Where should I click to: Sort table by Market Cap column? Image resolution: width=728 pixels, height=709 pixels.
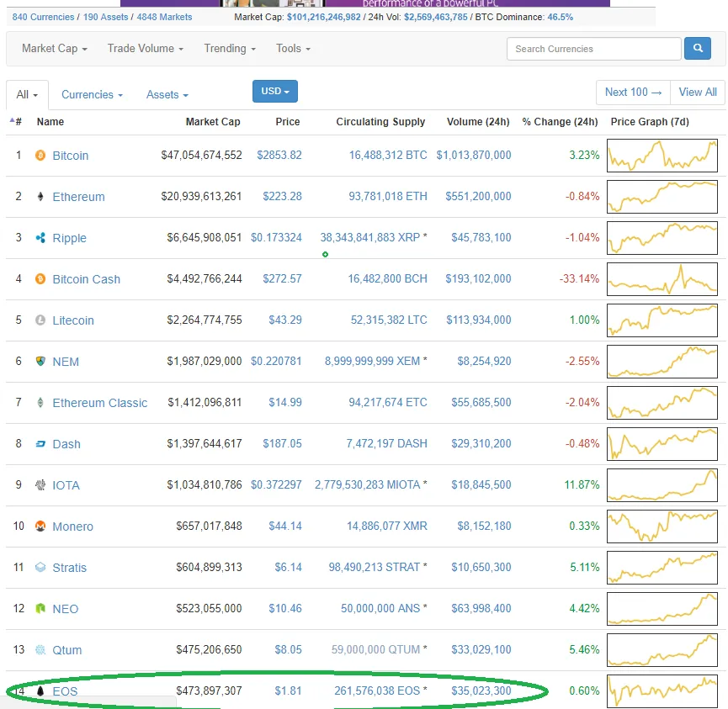click(x=213, y=122)
